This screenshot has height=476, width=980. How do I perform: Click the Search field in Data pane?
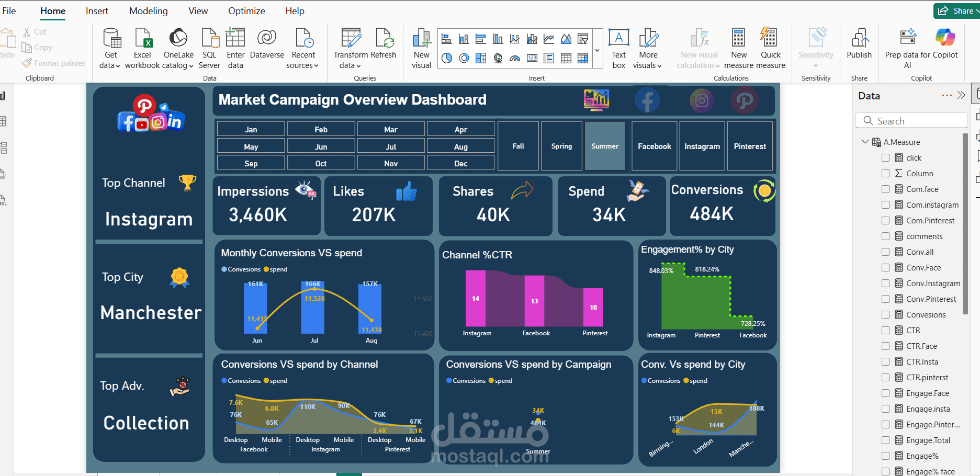coord(911,121)
